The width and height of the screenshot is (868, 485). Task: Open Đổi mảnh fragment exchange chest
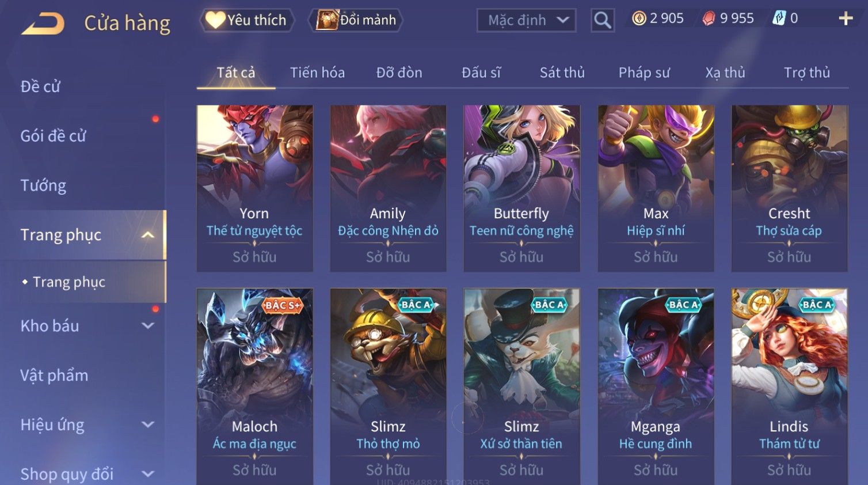356,20
